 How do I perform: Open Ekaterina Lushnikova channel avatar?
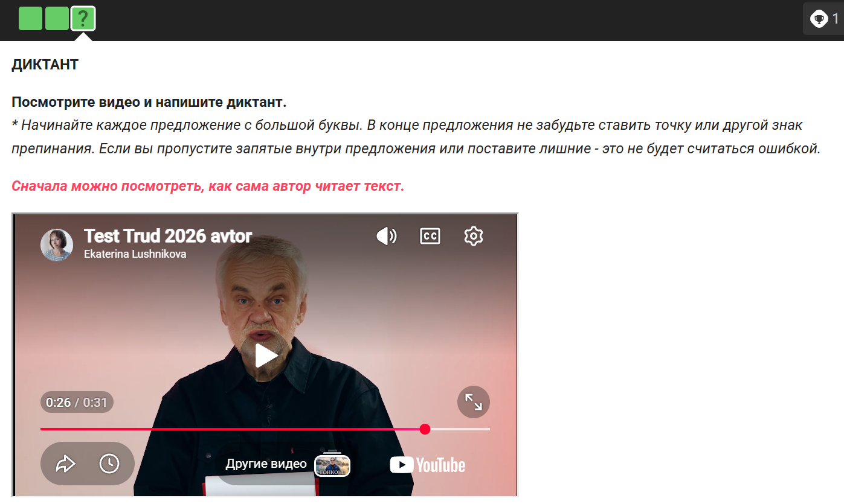[57, 245]
